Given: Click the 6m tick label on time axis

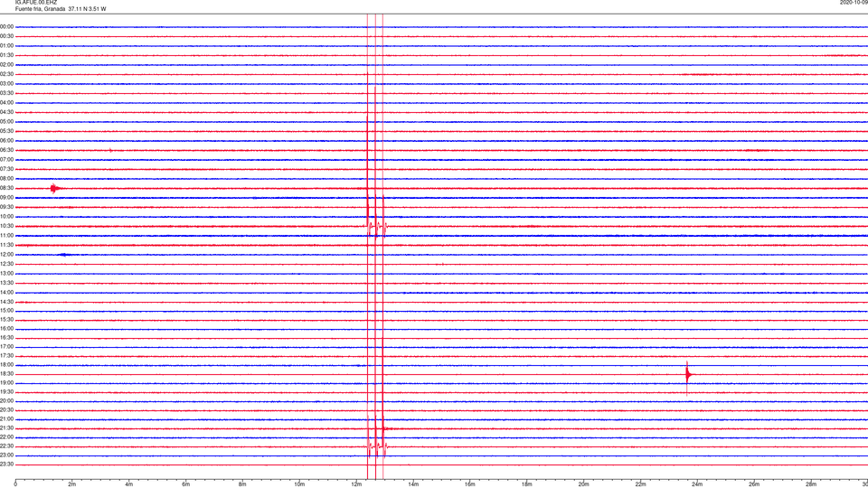Looking at the screenshot, I should click(186, 484).
